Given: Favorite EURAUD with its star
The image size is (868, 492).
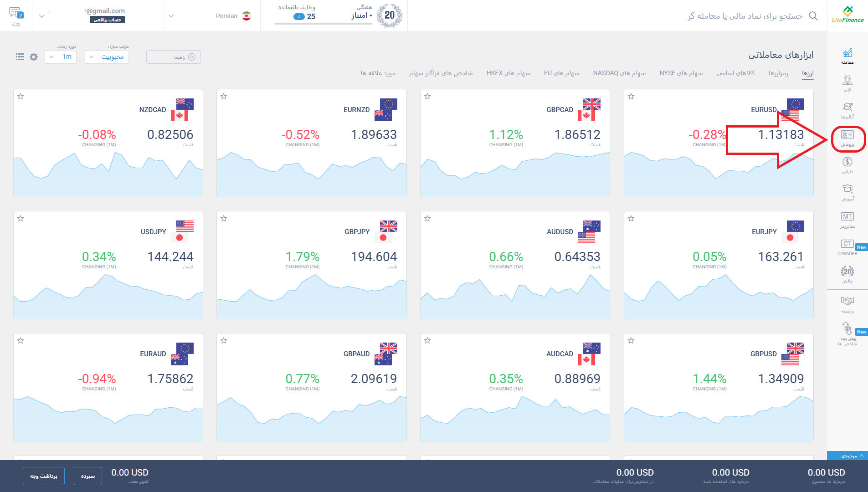Looking at the screenshot, I should [21, 340].
